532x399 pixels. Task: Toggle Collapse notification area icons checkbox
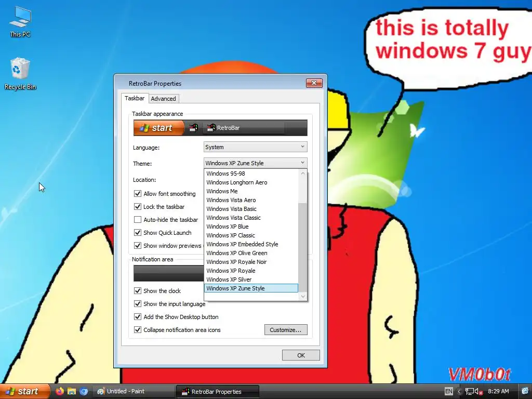(137, 330)
